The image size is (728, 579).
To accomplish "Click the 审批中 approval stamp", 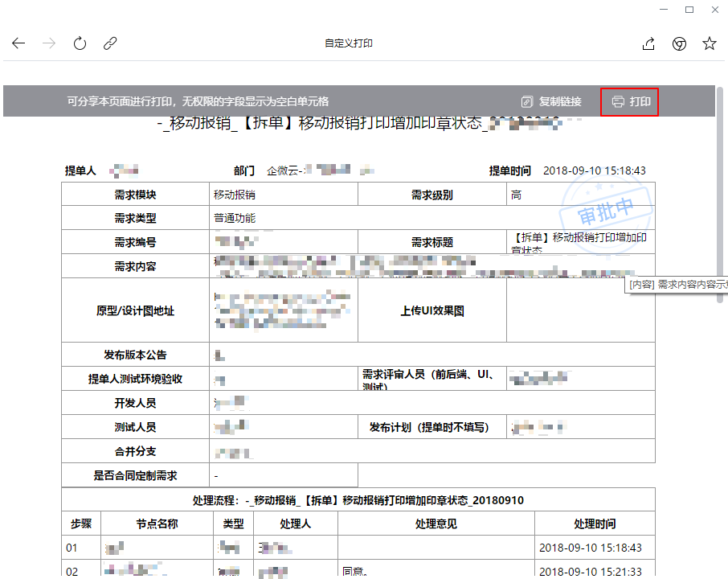I will (604, 207).
